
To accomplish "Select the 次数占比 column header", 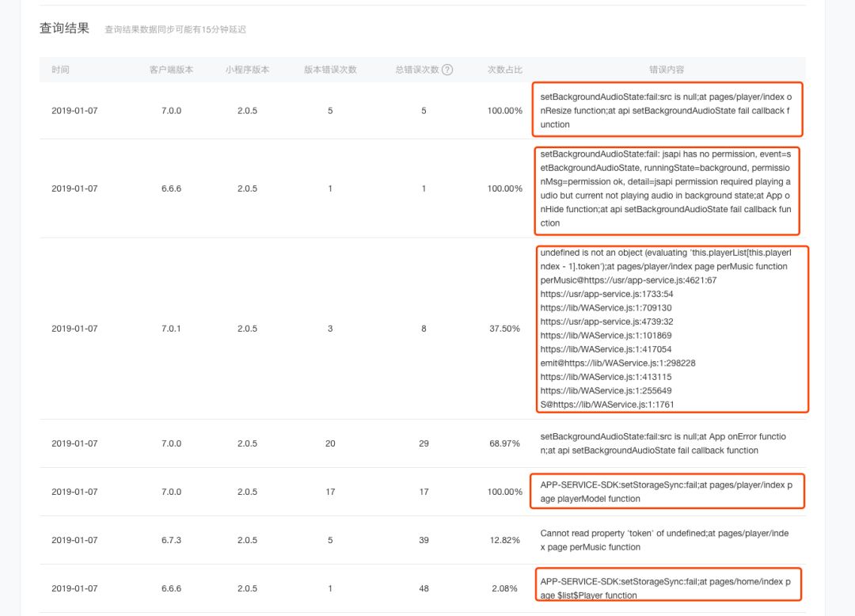I will [505, 70].
